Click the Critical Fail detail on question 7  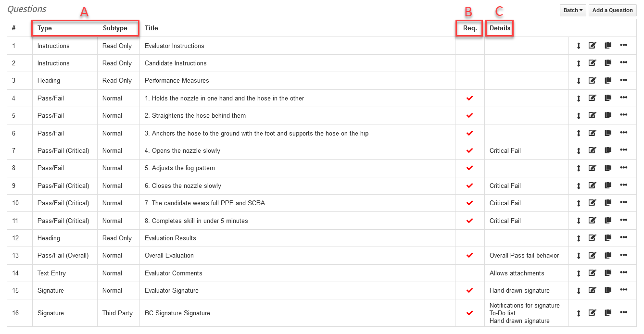[x=505, y=150]
